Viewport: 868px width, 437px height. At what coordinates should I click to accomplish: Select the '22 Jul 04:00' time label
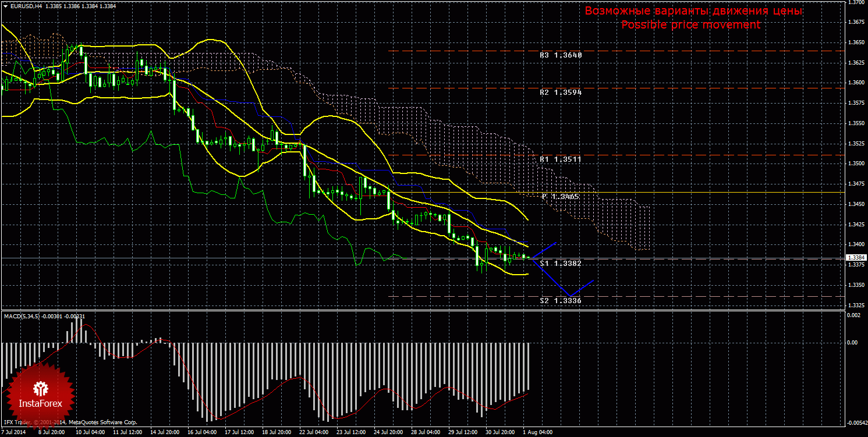point(313,433)
